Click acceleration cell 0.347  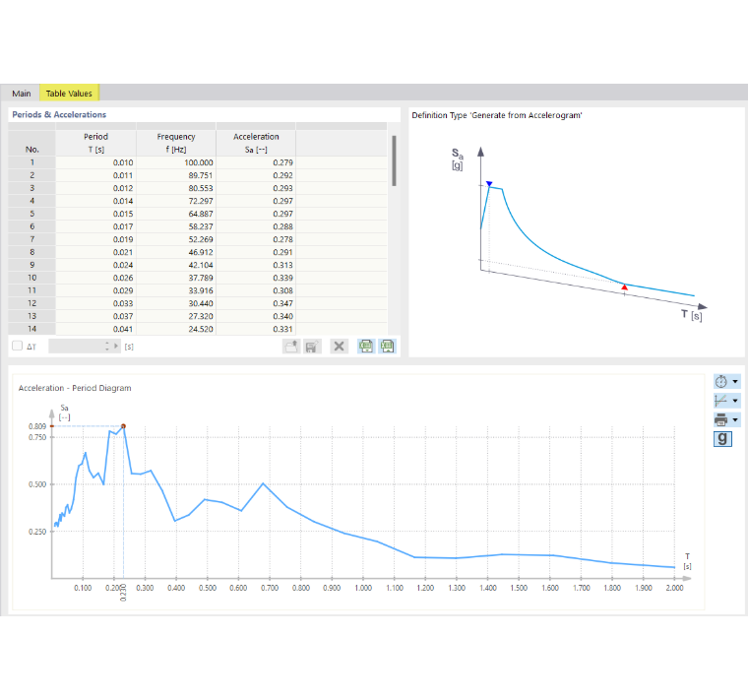(256, 303)
